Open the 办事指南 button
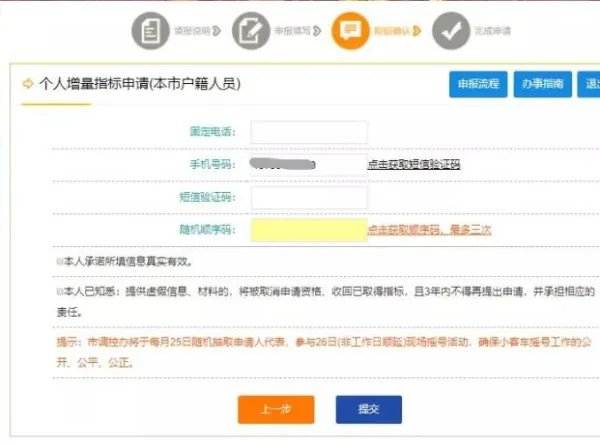 pyautogui.click(x=543, y=84)
